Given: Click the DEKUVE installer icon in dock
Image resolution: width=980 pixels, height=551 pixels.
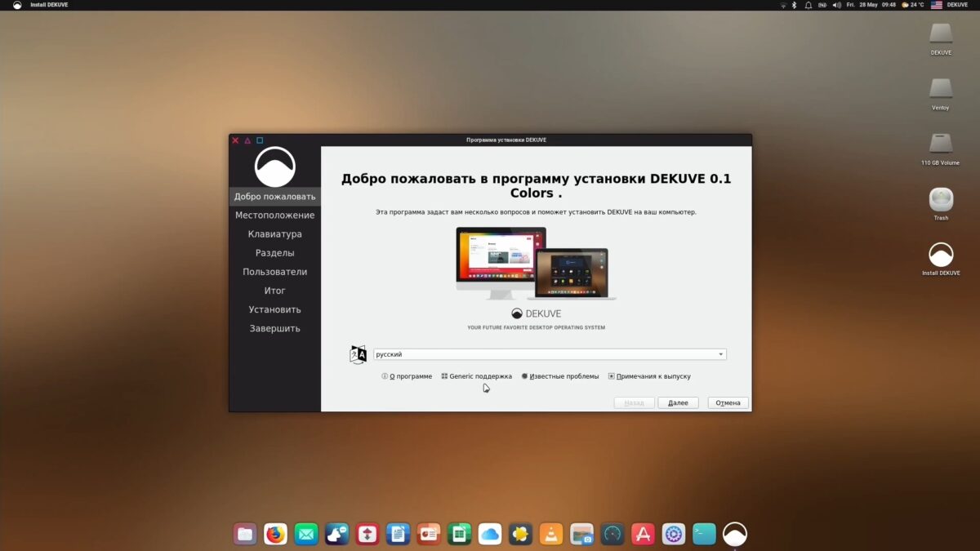Looking at the screenshot, I should 735,534.
